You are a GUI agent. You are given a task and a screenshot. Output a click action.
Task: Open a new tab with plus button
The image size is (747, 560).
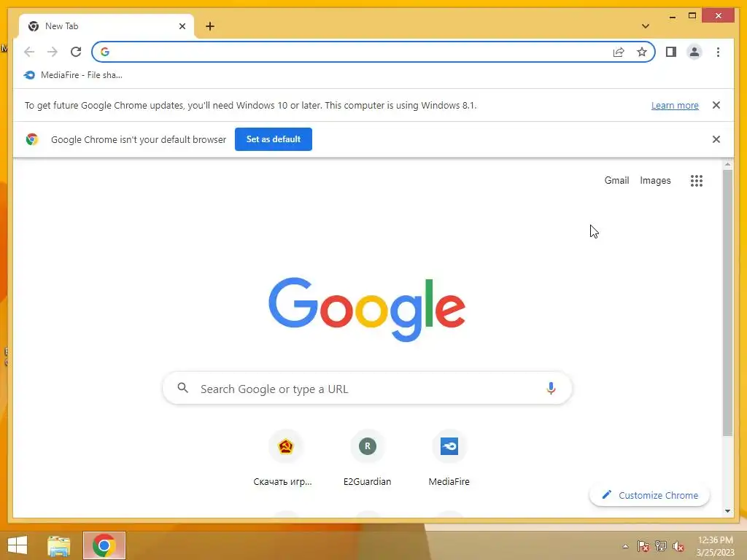pyautogui.click(x=210, y=26)
